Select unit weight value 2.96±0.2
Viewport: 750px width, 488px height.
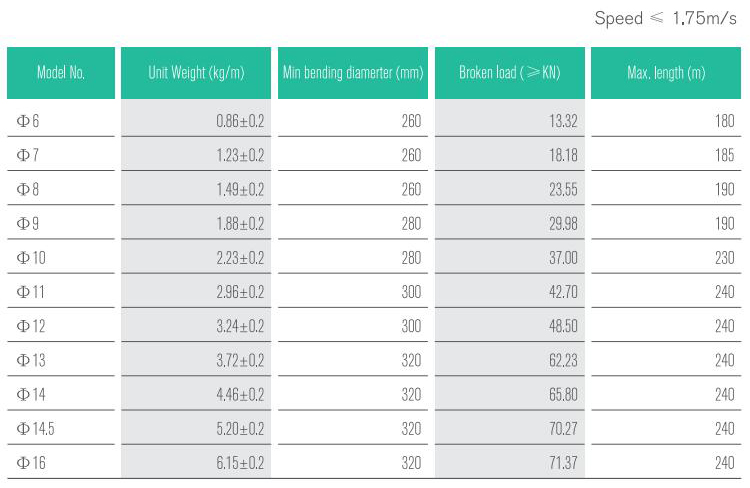click(240, 292)
